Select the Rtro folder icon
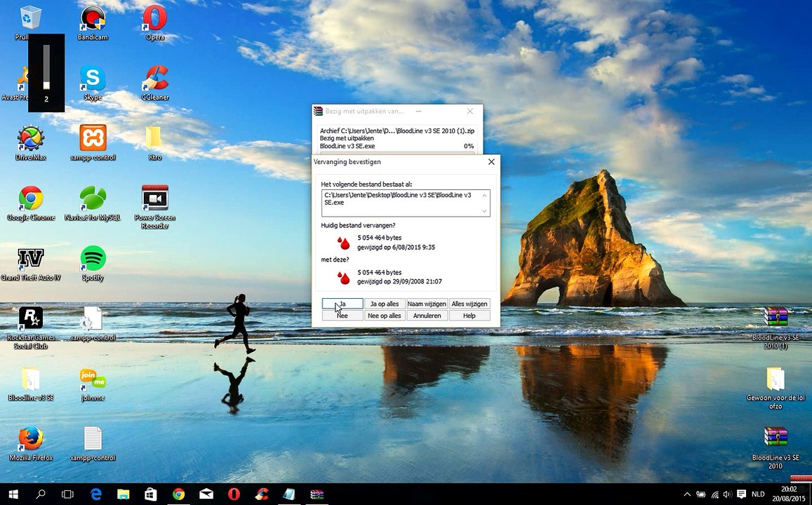This screenshot has width=812, height=505. (154, 143)
